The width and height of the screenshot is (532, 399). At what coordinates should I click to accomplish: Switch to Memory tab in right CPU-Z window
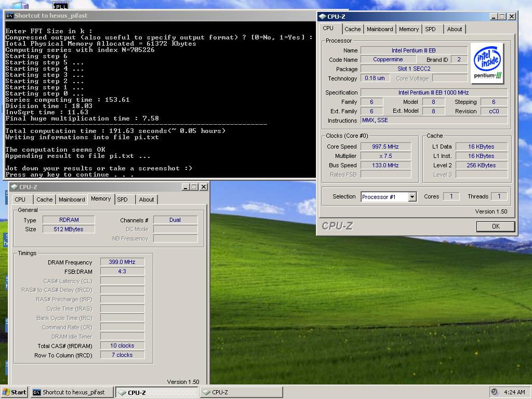(408, 29)
